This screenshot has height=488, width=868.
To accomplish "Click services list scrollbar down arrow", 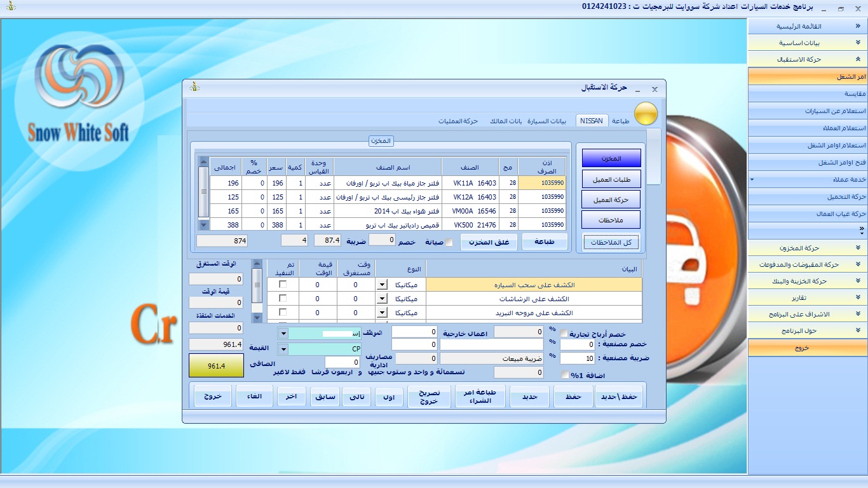I will pos(257,318).
